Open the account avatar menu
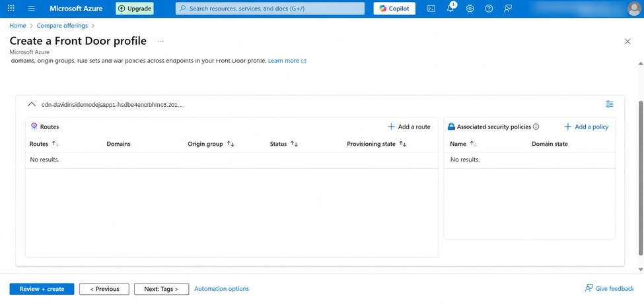Viewport: 644px width, 304px height. (635, 9)
